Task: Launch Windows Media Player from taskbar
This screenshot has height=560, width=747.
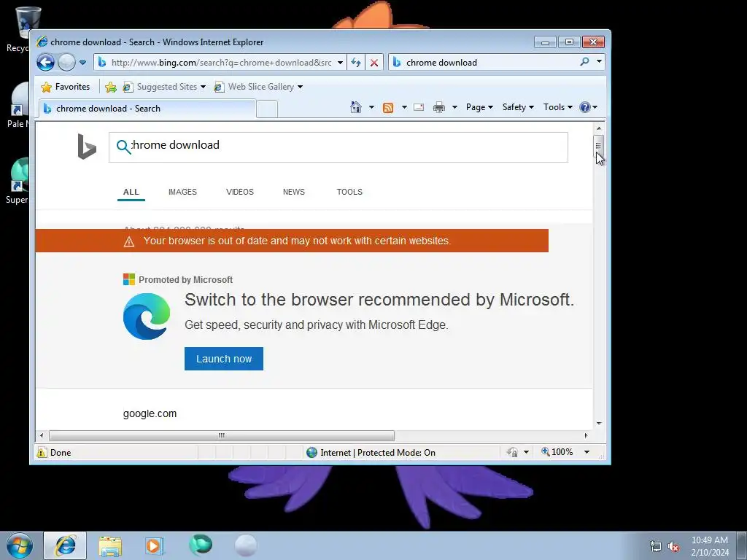Action: pos(155,545)
